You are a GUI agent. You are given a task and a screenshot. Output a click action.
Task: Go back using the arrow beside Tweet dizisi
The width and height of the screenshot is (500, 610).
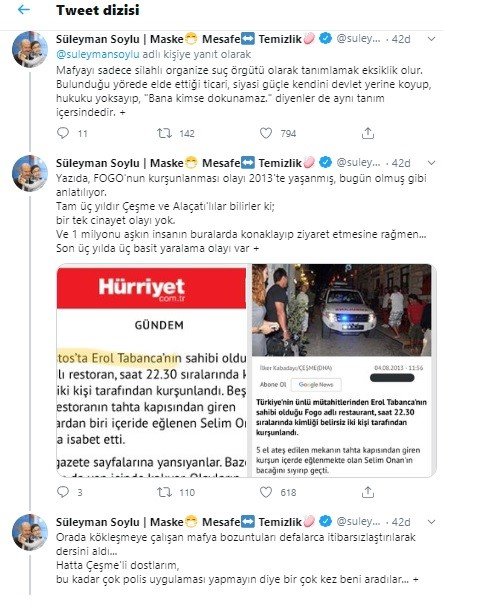pos(24,10)
